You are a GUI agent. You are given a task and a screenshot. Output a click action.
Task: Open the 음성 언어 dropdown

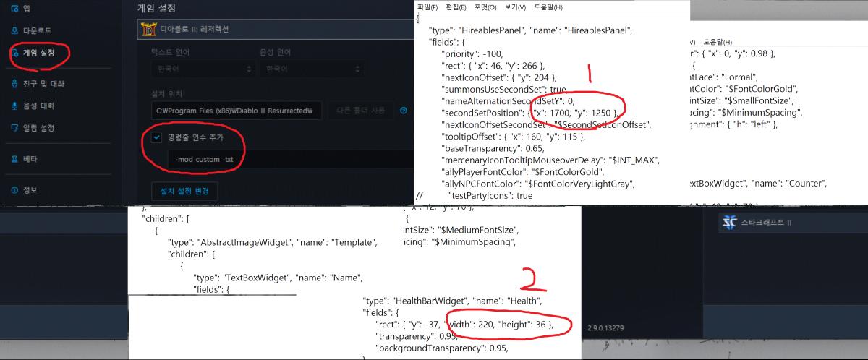coord(311,69)
